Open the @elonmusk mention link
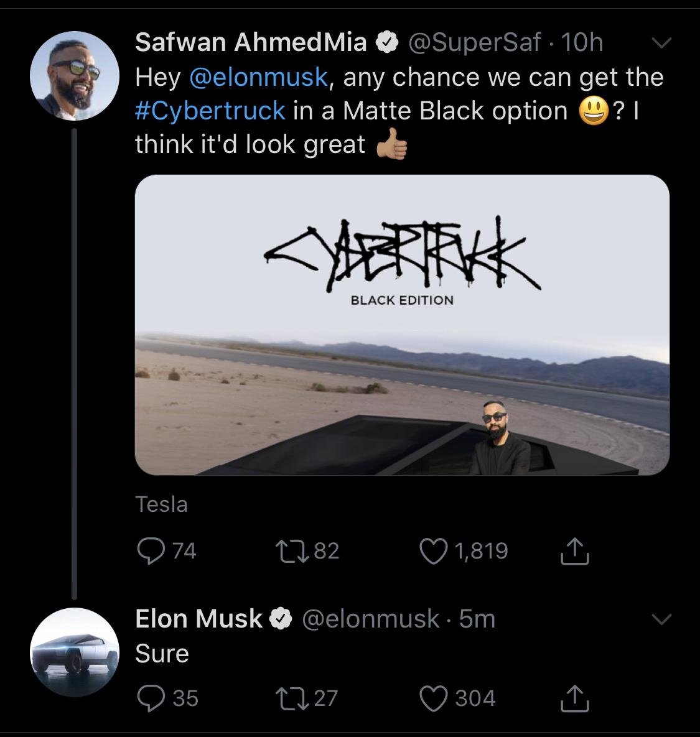Image resolution: width=700 pixels, height=737 pixels. pos(259,77)
